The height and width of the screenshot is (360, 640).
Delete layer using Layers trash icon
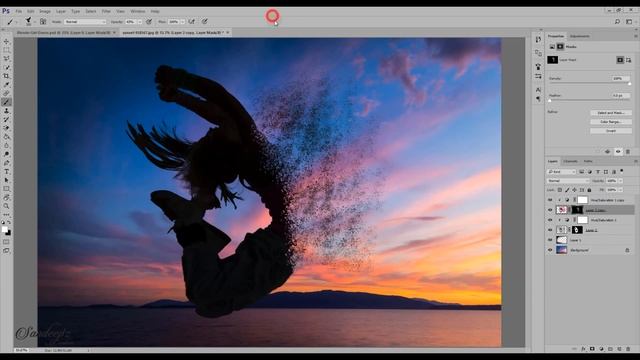click(x=628, y=349)
